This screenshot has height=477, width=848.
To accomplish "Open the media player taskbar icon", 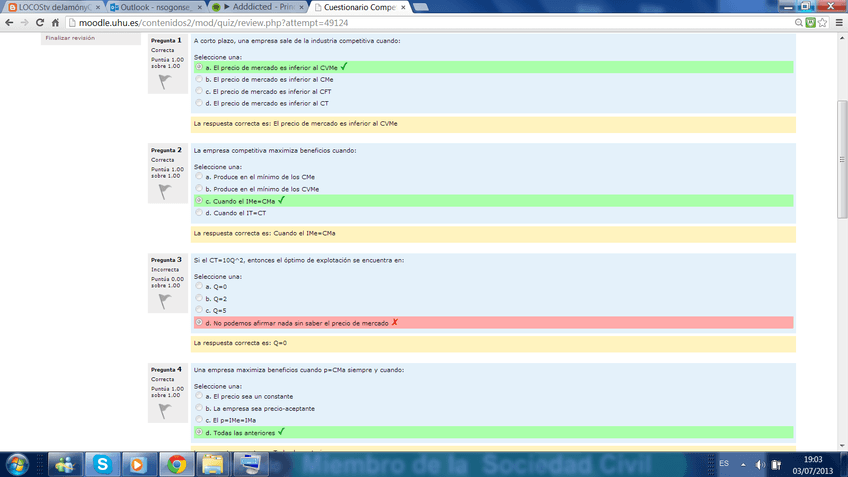I will tap(138, 465).
